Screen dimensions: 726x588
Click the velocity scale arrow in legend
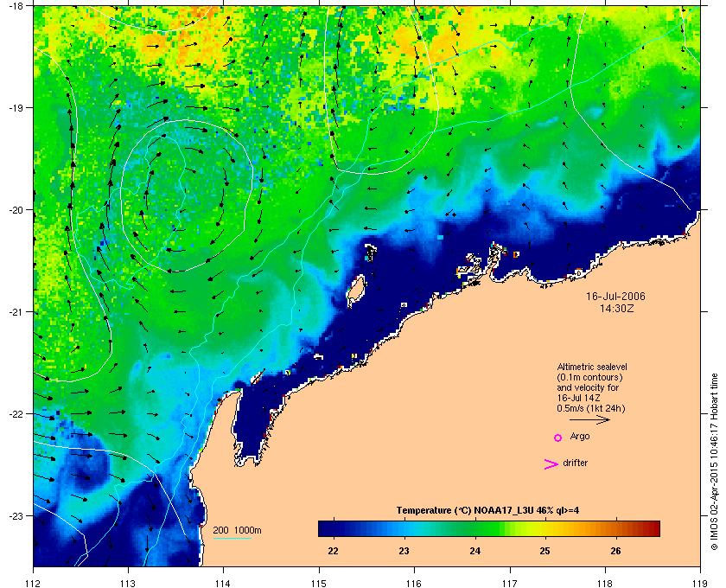589,420
